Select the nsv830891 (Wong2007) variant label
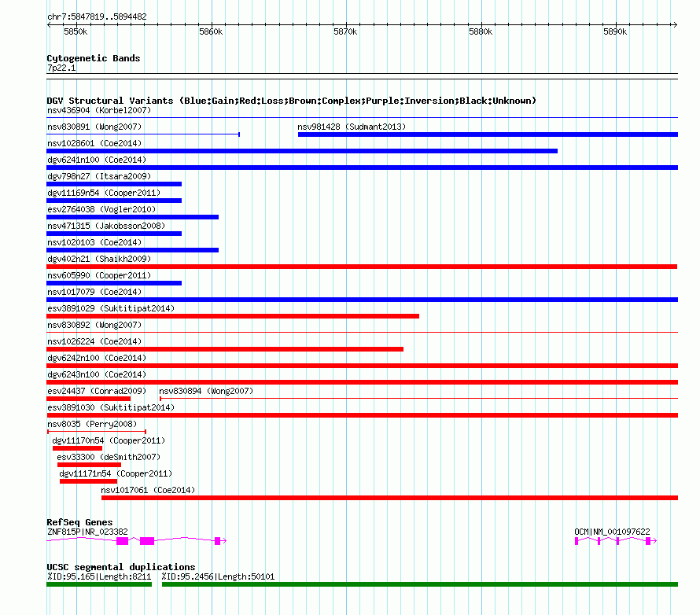 [x=94, y=127]
